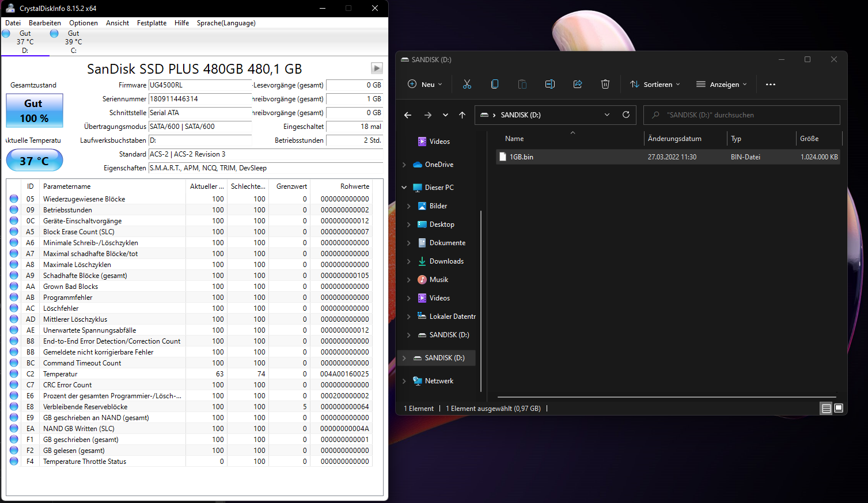The height and width of the screenshot is (503, 868).
Task: Open Lokaler Datenträger in sidebar
Action: coord(447,317)
